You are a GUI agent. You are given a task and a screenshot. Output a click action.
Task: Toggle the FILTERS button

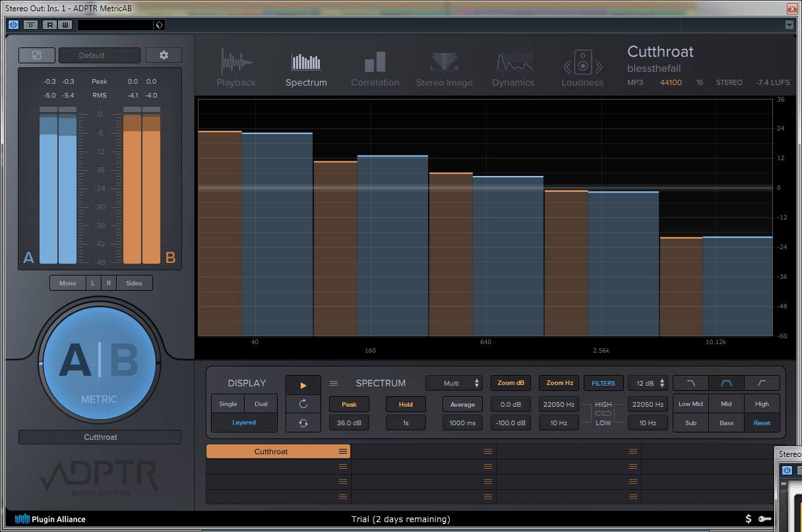tap(603, 383)
